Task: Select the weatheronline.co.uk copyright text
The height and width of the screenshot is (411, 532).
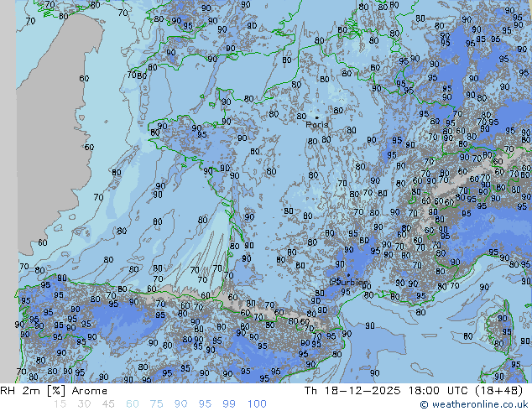Action: 474,404
